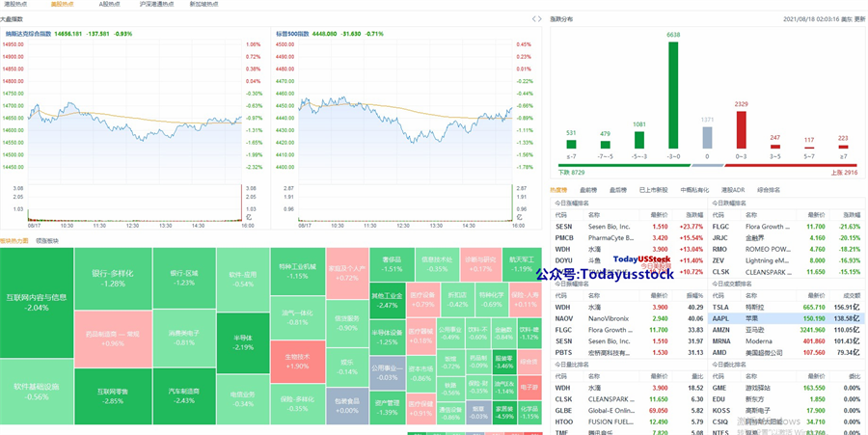The width and height of the screenshot is (868, 435).
Task: Open 药品制造商 +0.96% sector tile
Action: click(x=113, y=340)
